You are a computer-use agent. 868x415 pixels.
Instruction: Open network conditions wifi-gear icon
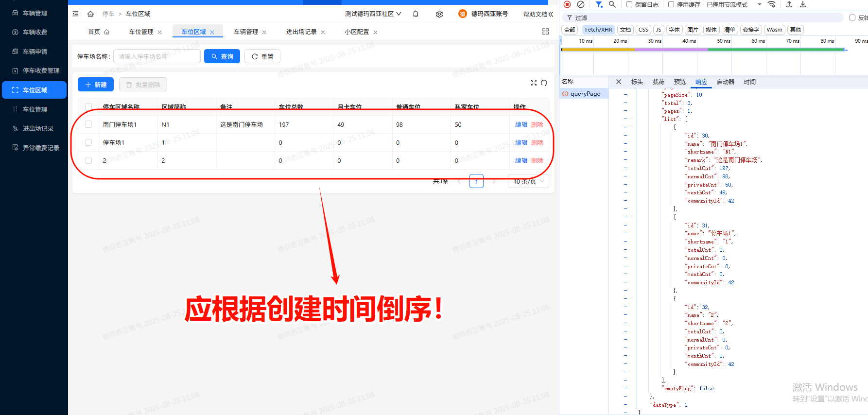(x=772, y=4)
